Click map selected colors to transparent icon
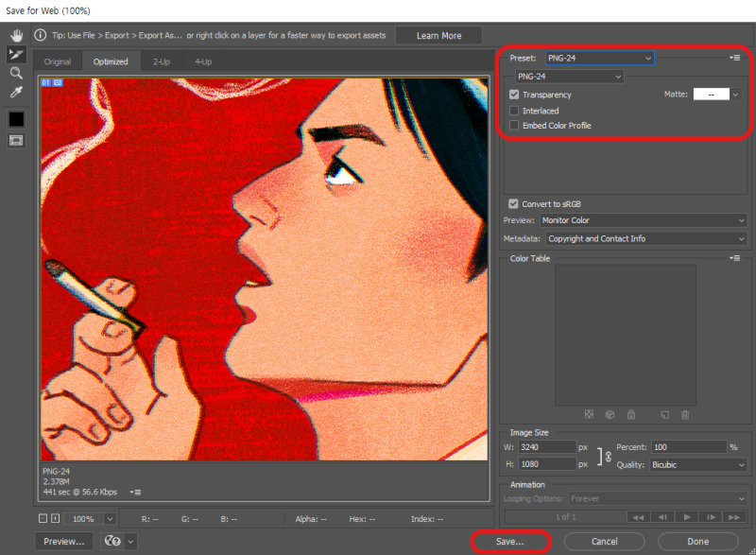Screen dimensions: 756x555 pyautogui.click(x=589, y=414)
